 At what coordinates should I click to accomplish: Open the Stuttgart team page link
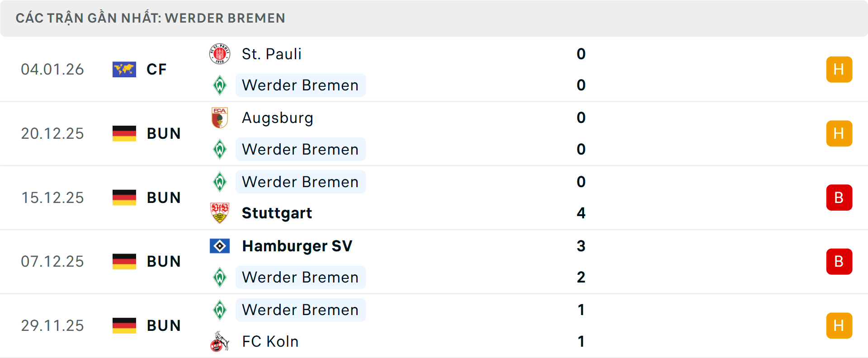pos(277,213)
